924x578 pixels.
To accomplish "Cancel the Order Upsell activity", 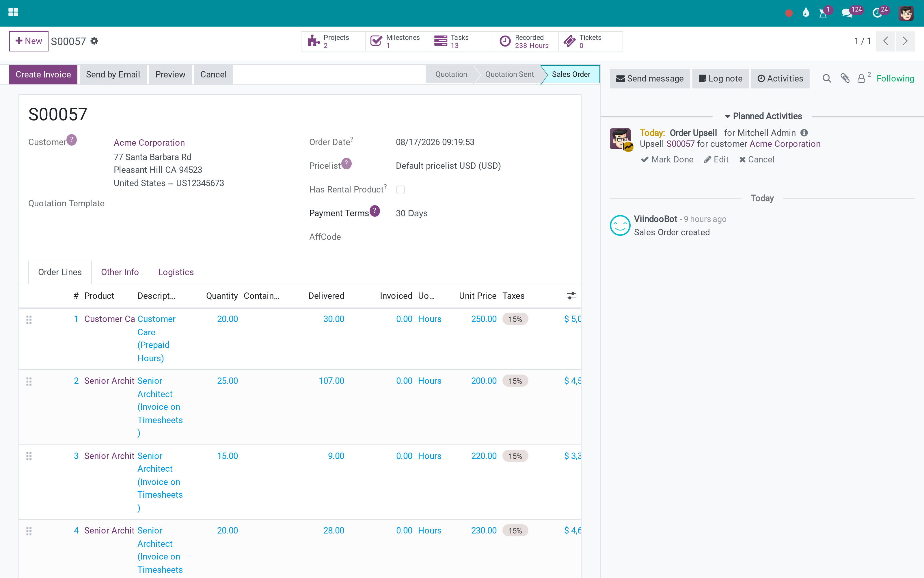I will [x=757, y=160].
